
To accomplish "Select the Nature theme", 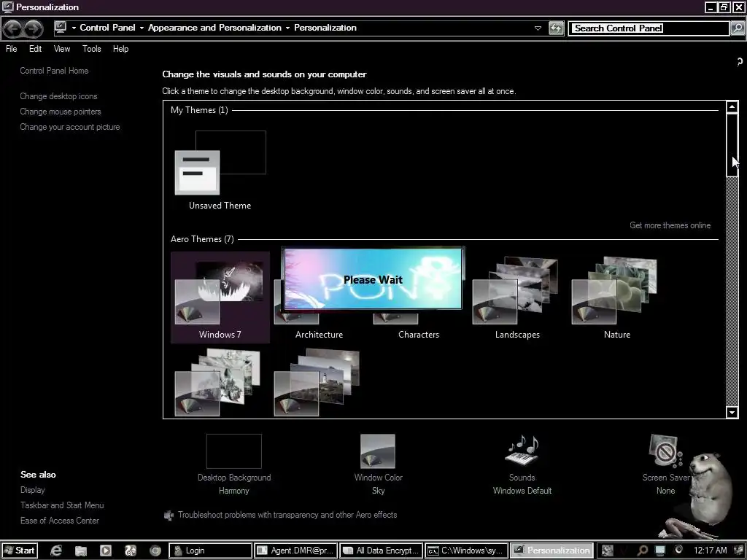I will 617,297.
